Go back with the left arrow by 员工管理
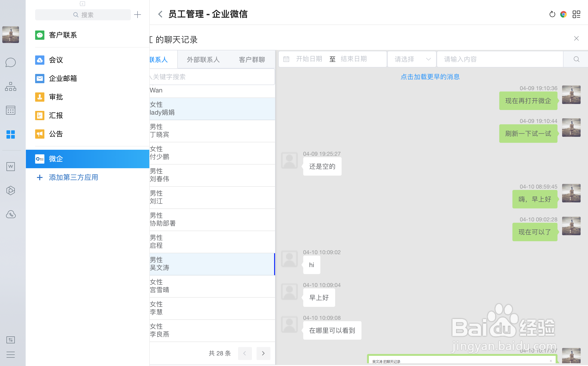The height and width of the screenshot is (366, 588). click(x=160, y=14)
